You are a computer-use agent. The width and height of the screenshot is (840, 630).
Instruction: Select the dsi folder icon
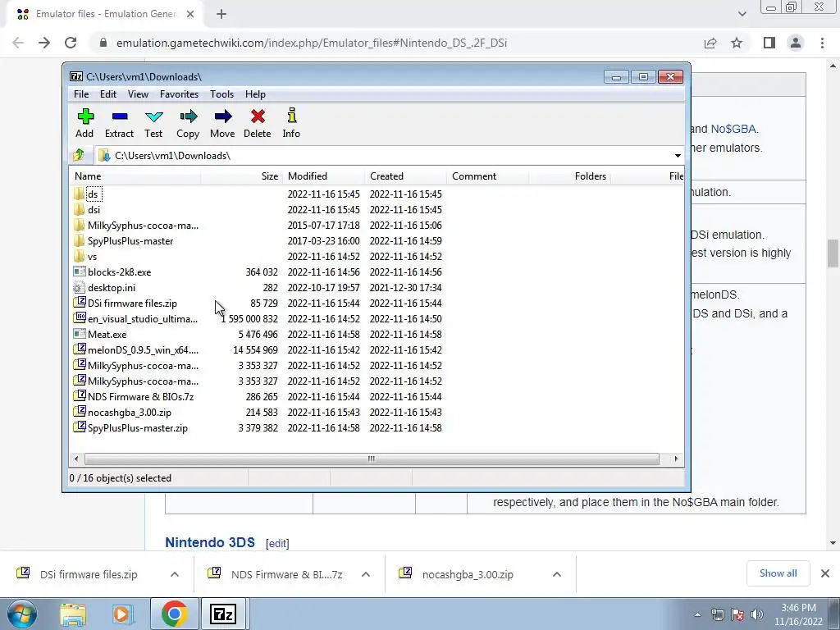pyautogui.click(x=80, y=209)
